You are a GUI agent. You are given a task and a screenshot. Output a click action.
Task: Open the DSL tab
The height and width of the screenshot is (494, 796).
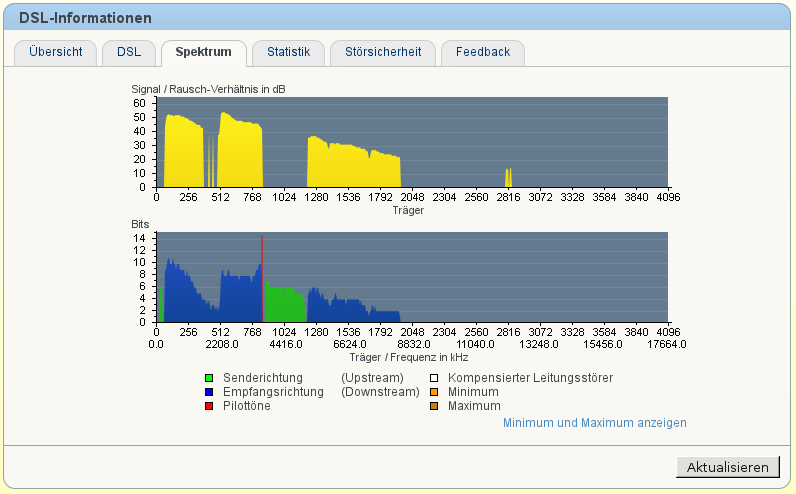tap(129, 52)
